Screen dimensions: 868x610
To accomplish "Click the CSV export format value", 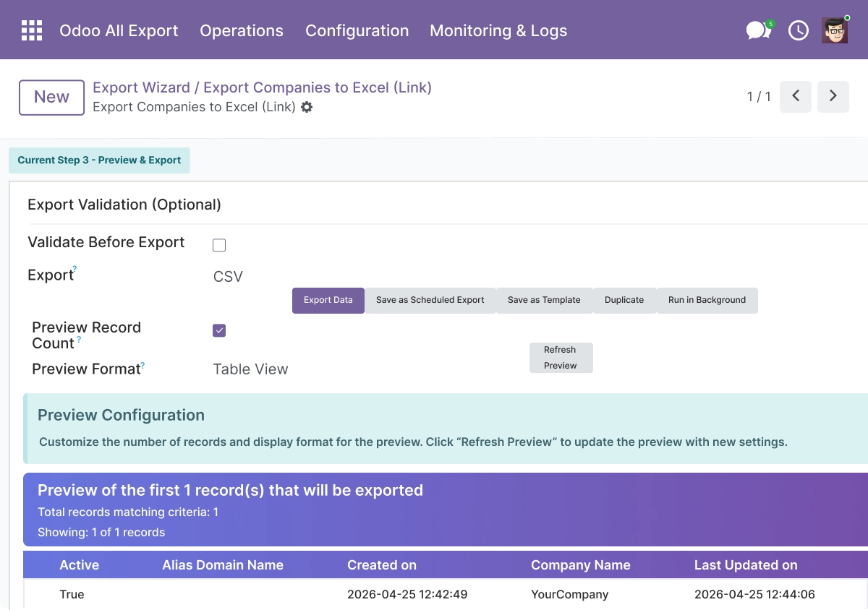I will pyautogui.click(x=228, y=277).
